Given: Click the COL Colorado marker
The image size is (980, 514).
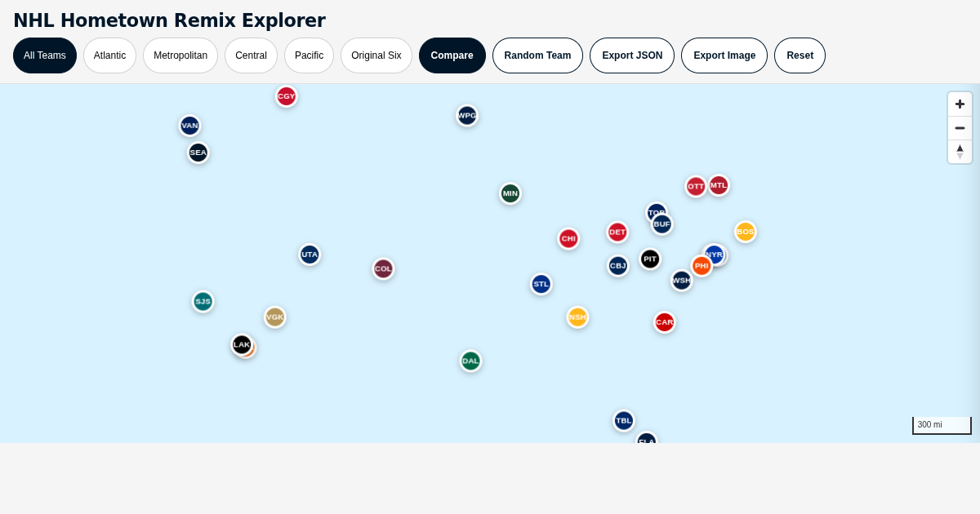Looking at the screenshot, I should pyautogui.click(x=383, y=269).
